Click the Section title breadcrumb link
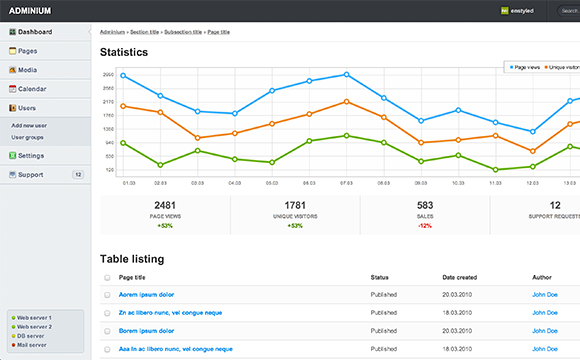 tap(144, 32)
